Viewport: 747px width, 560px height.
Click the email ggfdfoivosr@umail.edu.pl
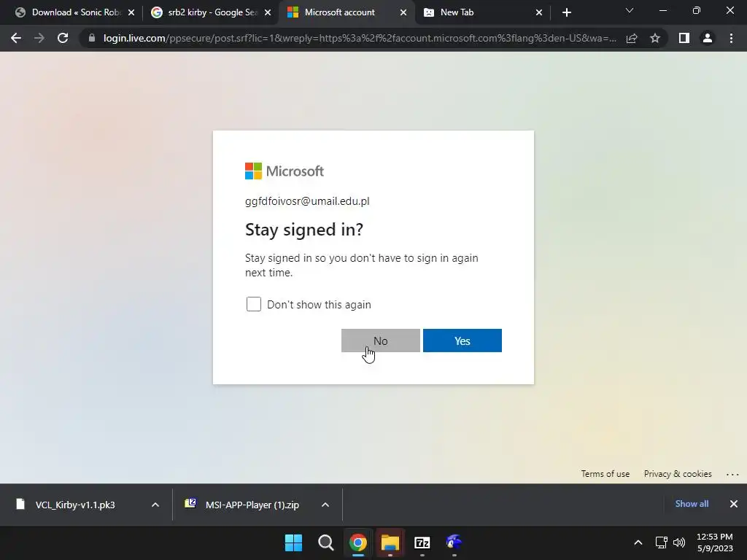(307, 201)
